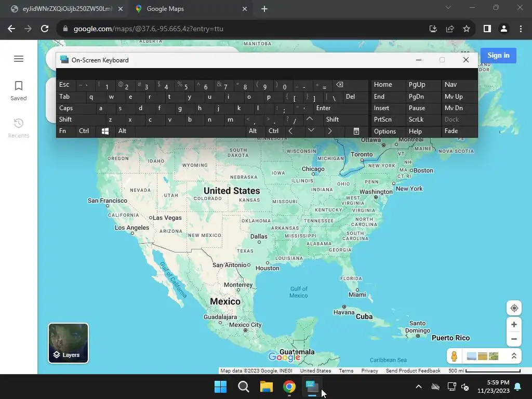Image resolution: width=532 pixels, height=399 pixels.
Task: Close the Google Maps tab
Action: tap(245, 9)
